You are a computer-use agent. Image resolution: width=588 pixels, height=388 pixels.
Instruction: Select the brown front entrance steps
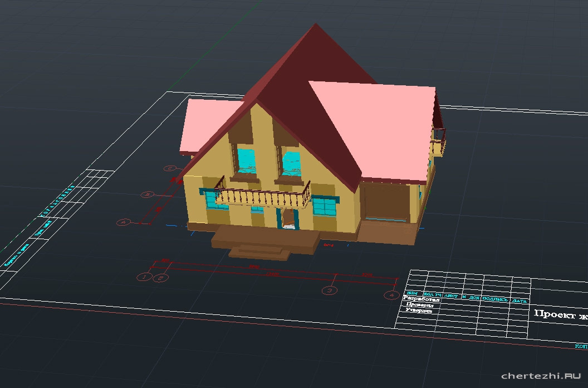264,243
